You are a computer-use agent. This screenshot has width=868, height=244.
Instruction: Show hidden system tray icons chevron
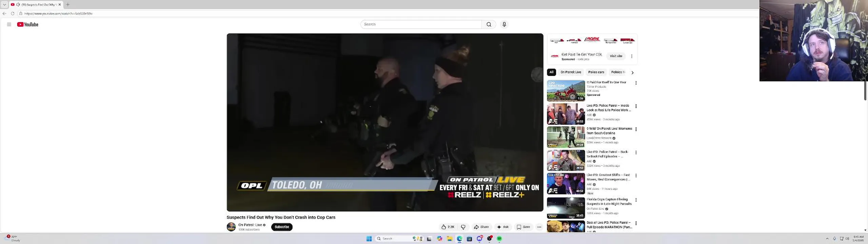click(x=827, y=239)
